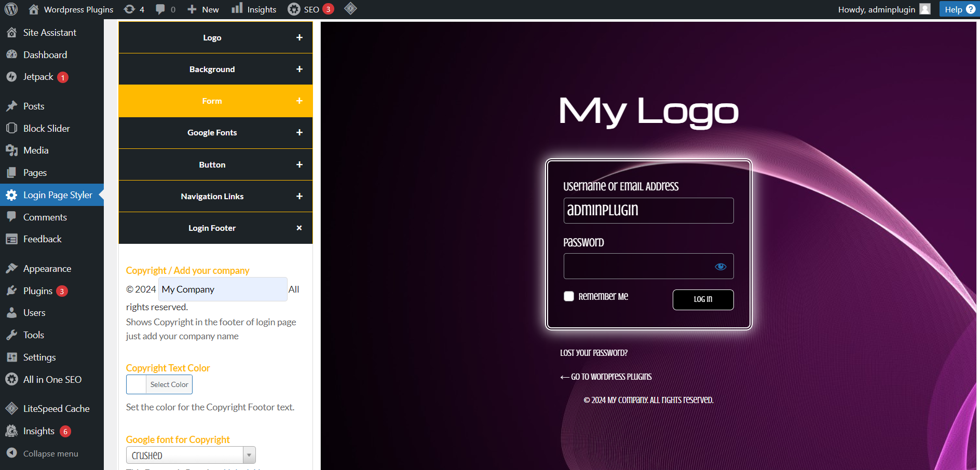Screen dimensions: 980x470
Task: Click the Log In button
Action: (x=703, y=299)
